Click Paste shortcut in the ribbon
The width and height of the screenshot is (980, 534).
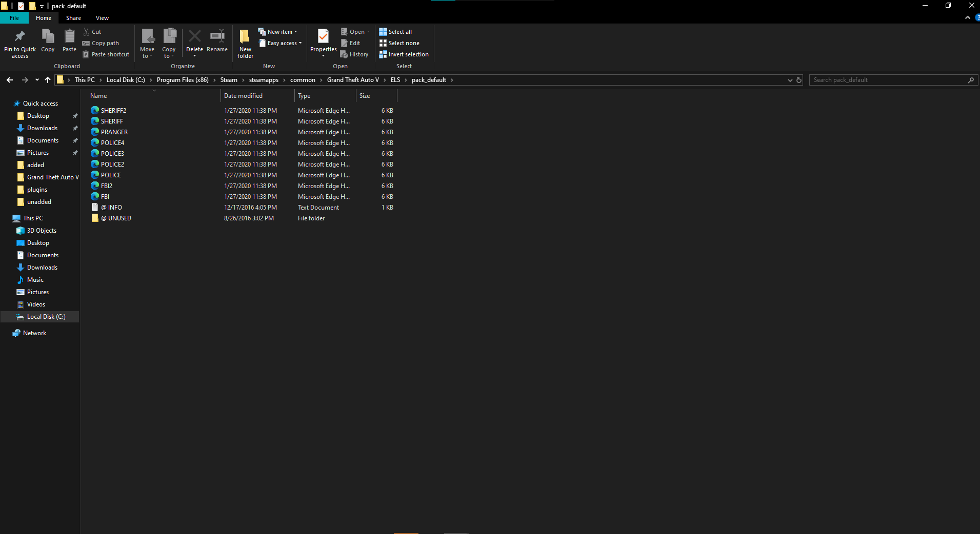tap(106, 54)
